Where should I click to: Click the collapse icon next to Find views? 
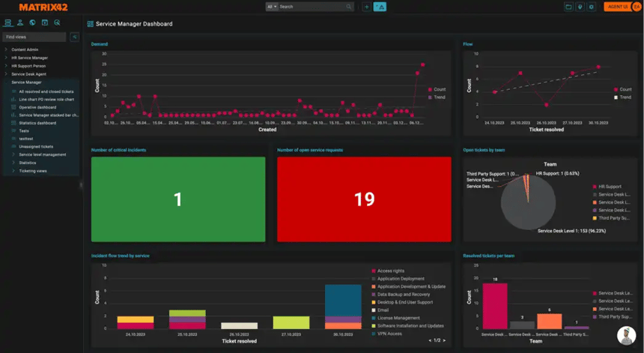[x=75, y=37]
